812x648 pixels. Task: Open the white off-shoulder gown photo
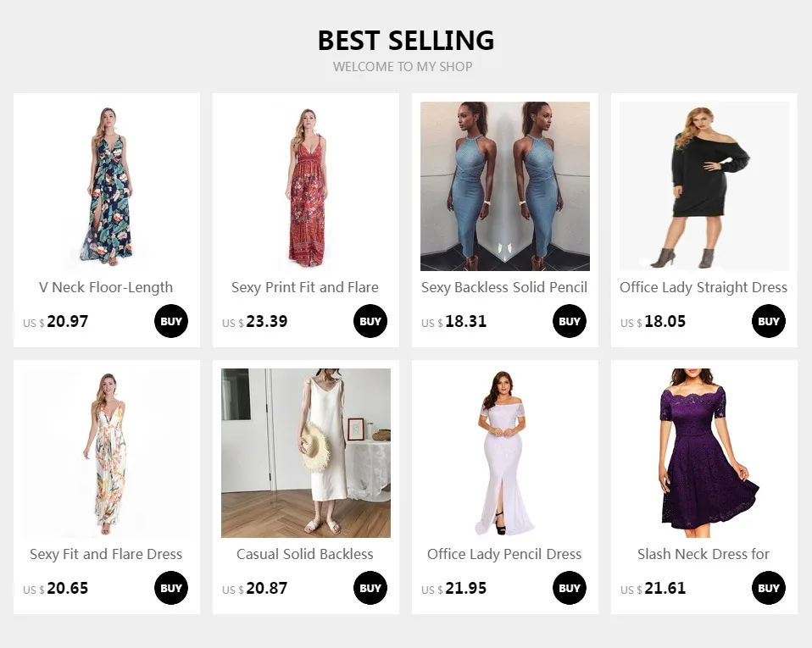click(505, 453)
